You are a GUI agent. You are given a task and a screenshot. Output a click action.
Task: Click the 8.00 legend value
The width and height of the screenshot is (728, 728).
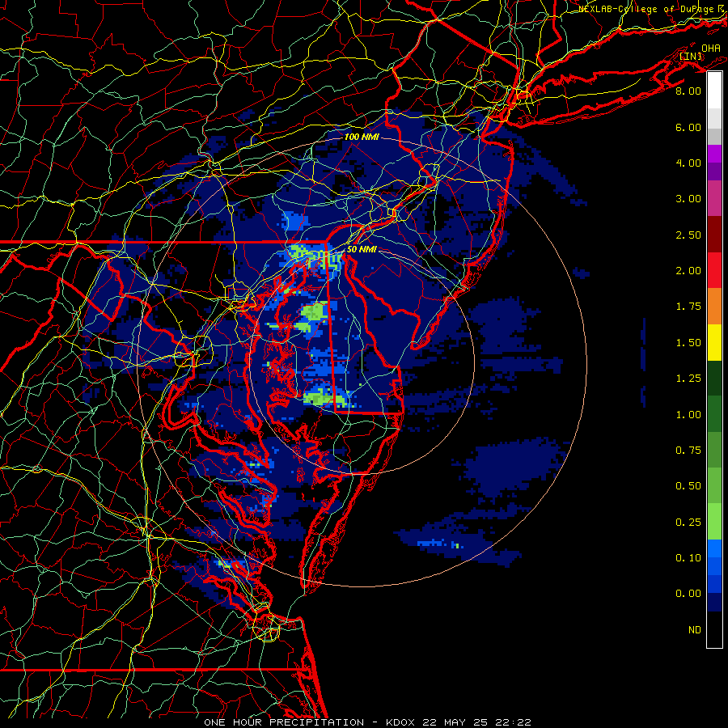click(688, 91)
